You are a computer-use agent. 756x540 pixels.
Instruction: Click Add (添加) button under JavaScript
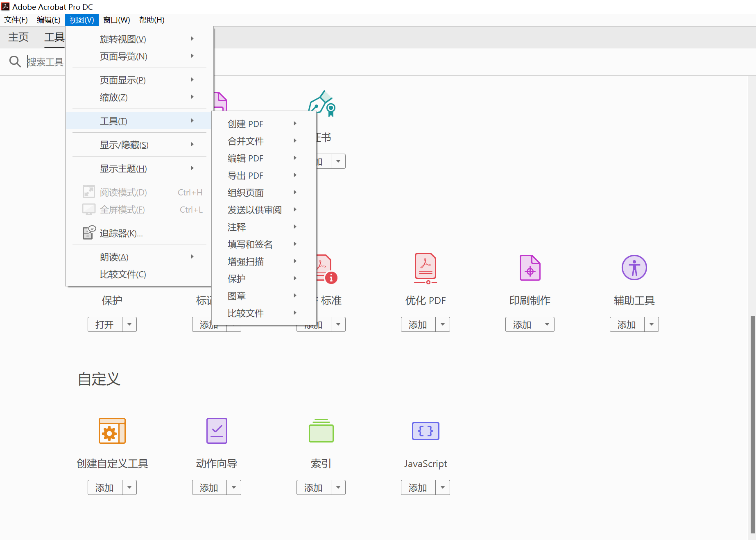click(x=418, y=488)
